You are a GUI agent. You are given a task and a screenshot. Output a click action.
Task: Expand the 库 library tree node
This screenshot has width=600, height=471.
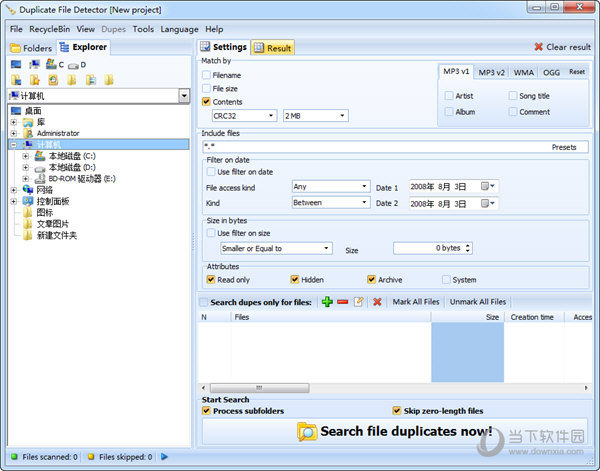pyautogui.click(x=14, y=122)
